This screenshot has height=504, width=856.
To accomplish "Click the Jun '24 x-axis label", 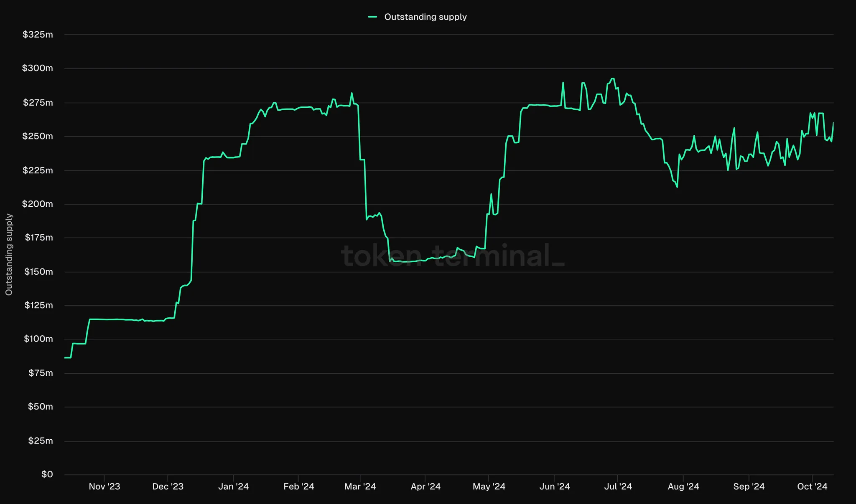I will [x=555, y=487].
